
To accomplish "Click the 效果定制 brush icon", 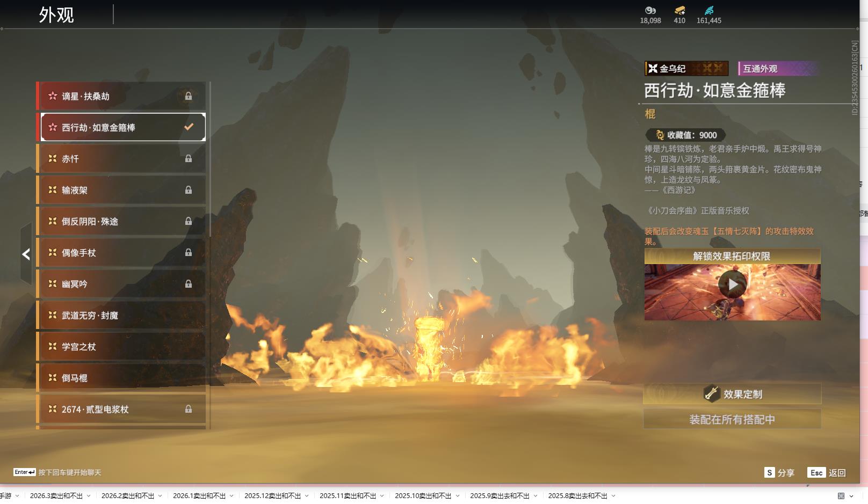I will point(712,394).
